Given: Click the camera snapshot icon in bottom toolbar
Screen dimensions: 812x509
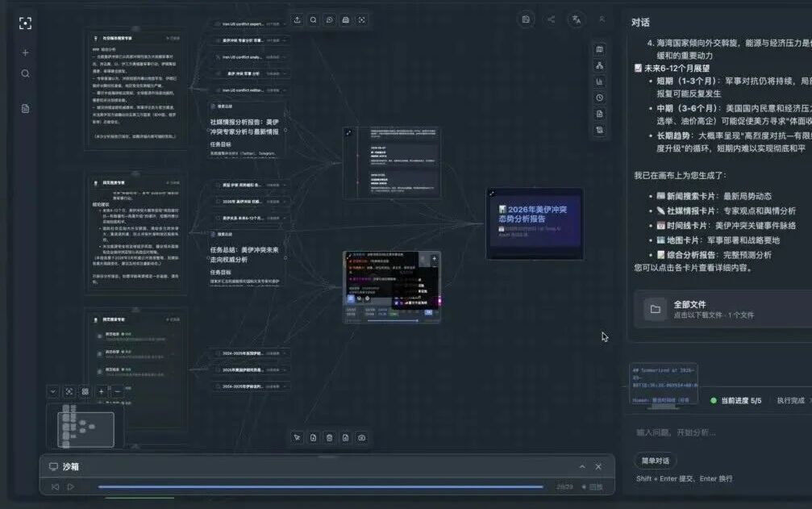Looking at the screenshot, I should (361, 437).
